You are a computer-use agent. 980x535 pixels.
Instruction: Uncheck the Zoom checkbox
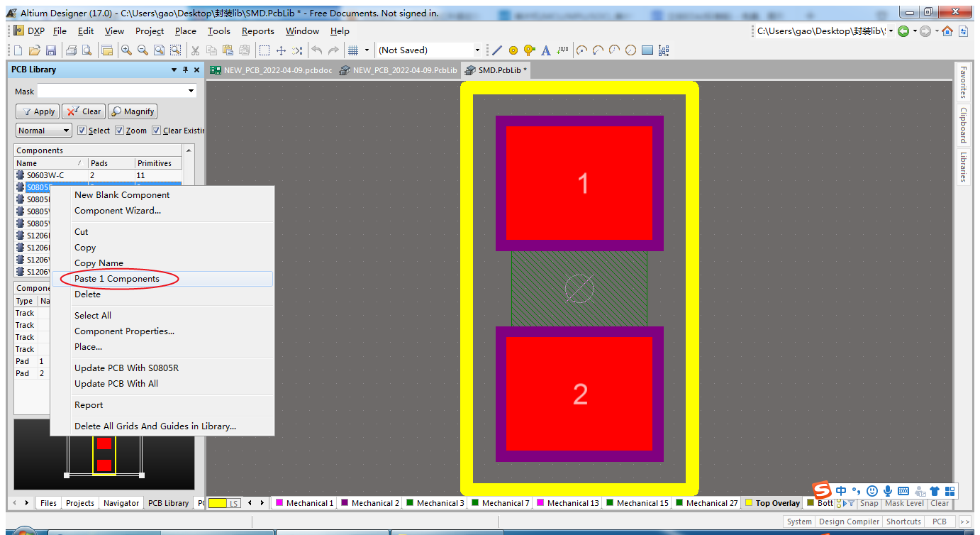(x=120, y=131)
